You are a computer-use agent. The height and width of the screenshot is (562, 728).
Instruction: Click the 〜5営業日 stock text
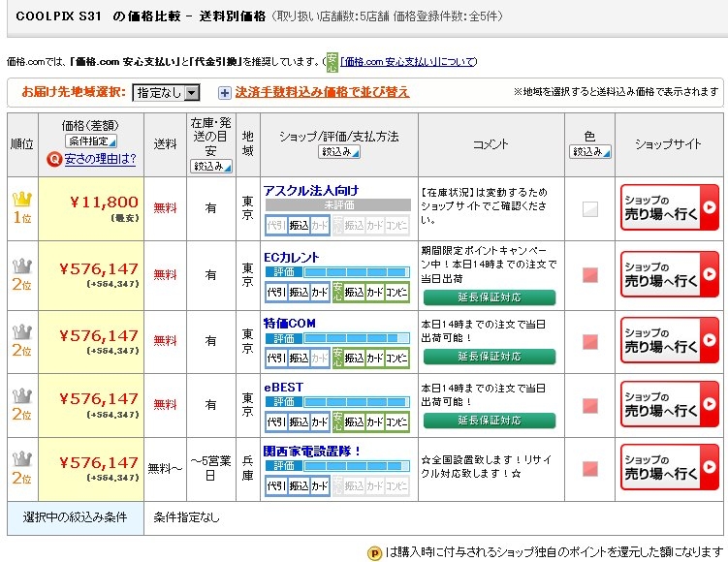(x=210, y=468)
